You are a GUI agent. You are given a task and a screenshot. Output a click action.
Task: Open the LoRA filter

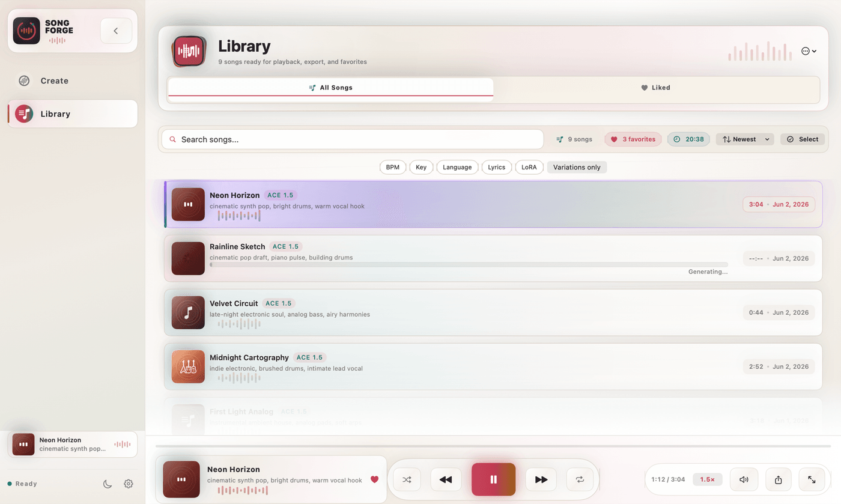[x=529, y=167]
